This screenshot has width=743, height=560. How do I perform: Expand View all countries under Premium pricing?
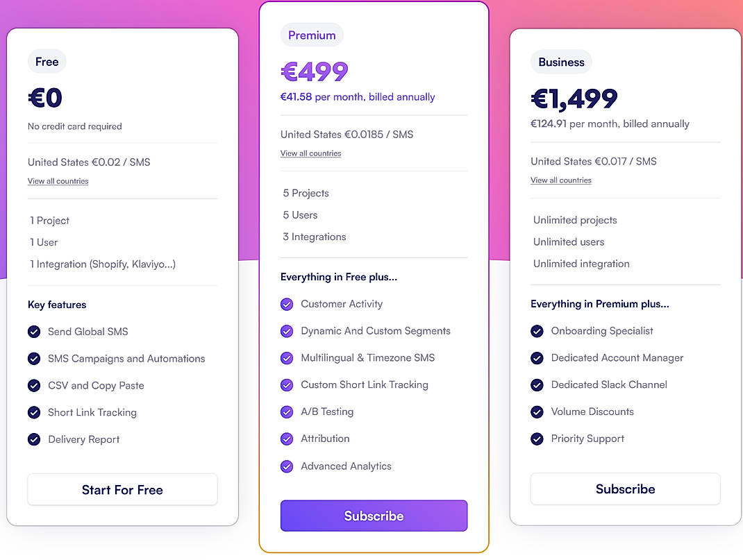point(310,153)
